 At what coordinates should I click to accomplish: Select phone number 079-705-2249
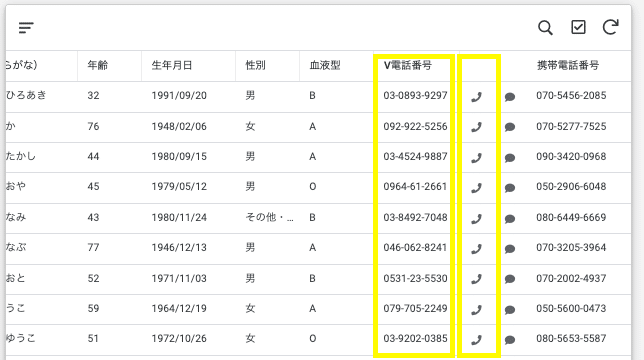415,308
